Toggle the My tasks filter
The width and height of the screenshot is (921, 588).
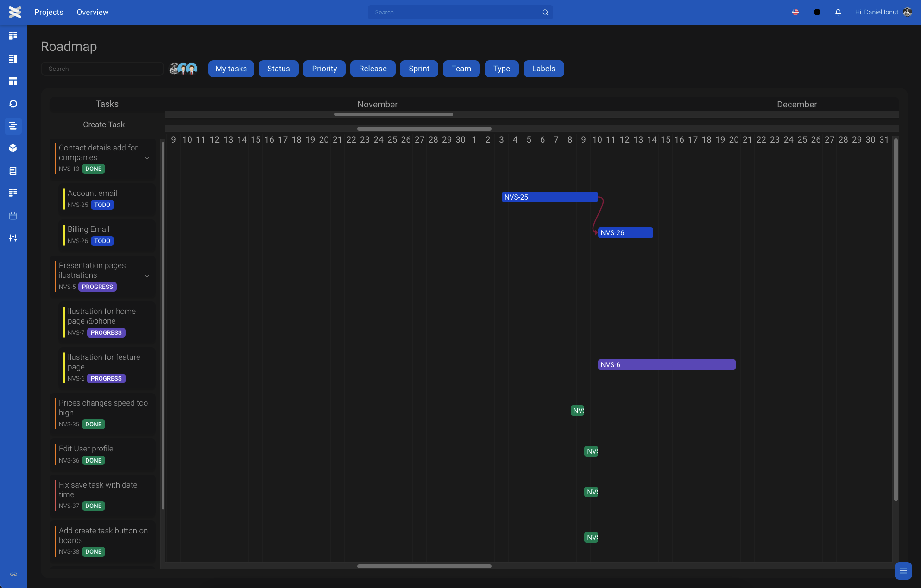[231, 69]
